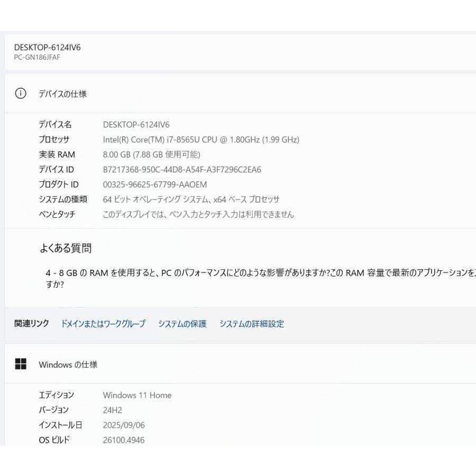Click the 関連リンク label
The image size is (476, 476).
click(30, 323)
